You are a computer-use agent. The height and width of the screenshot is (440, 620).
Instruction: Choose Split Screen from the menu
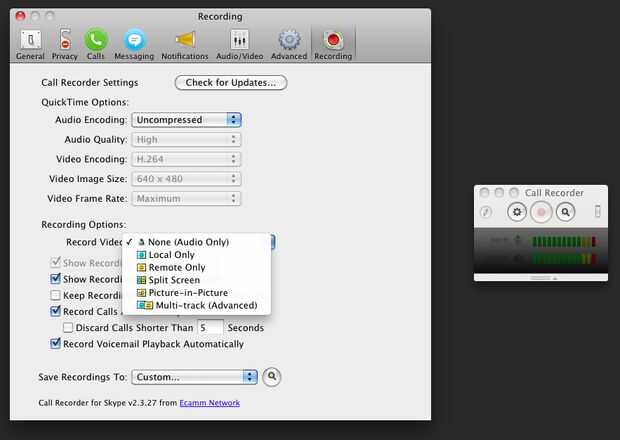(197, 280)
